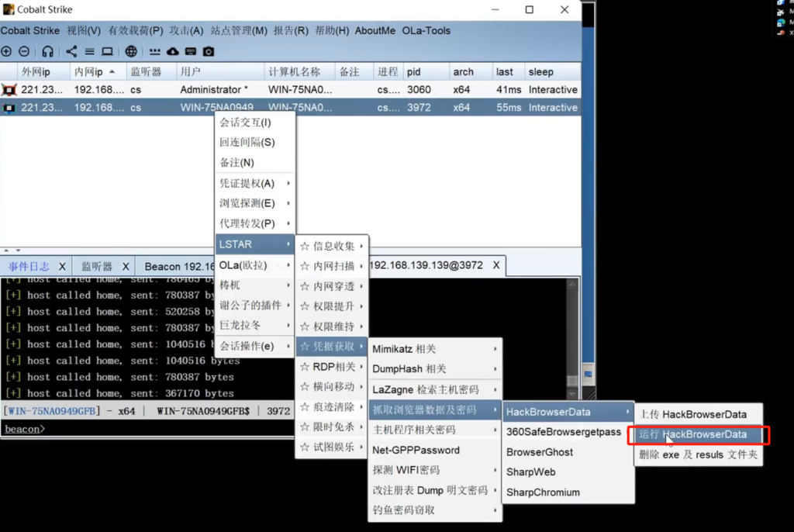Click the Cobalt Strike title bar app icon
The width and height of the screenshot is (794, 532).
tap(9, 9)
